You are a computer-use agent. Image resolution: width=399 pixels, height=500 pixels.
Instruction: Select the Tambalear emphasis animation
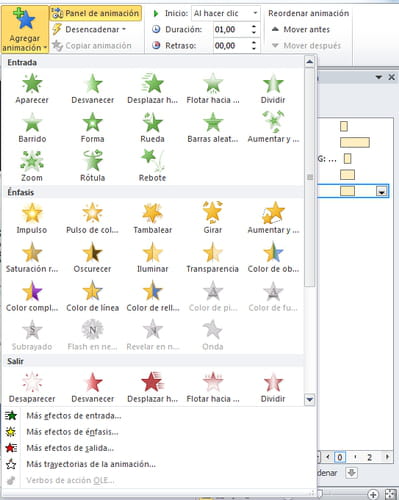[152, 218]
